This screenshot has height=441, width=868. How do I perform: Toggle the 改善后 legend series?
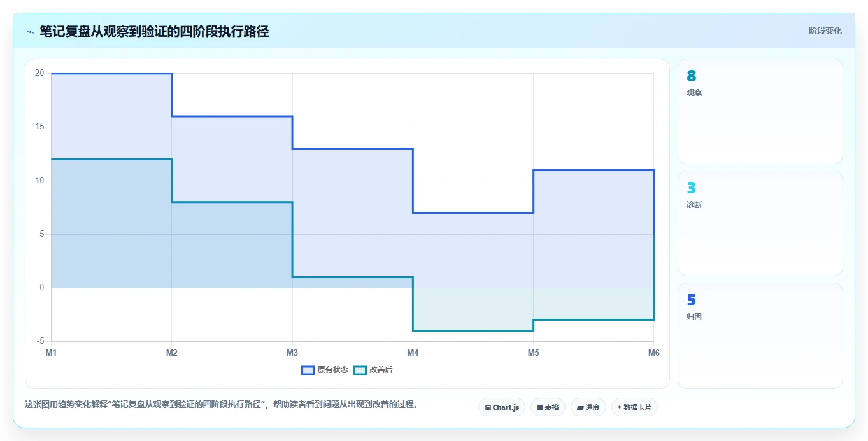coord(373,370)
